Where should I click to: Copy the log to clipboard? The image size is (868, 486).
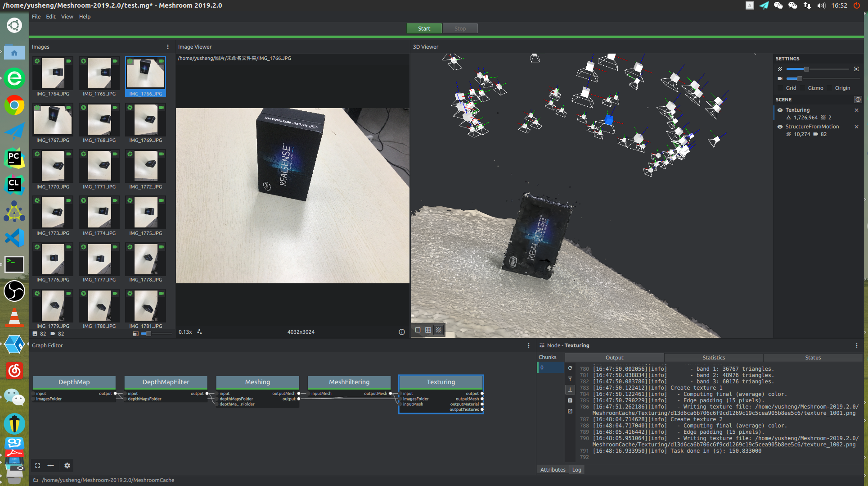coord(570,400)
